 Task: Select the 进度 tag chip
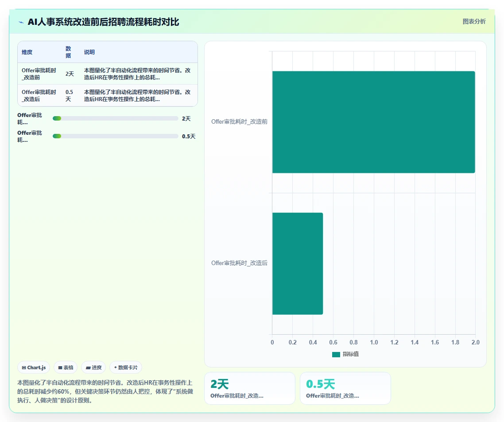(x=93, y=367)
